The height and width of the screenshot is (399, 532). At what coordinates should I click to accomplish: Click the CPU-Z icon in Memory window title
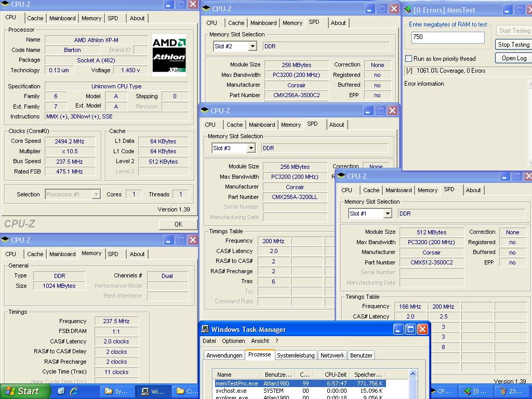5,240
